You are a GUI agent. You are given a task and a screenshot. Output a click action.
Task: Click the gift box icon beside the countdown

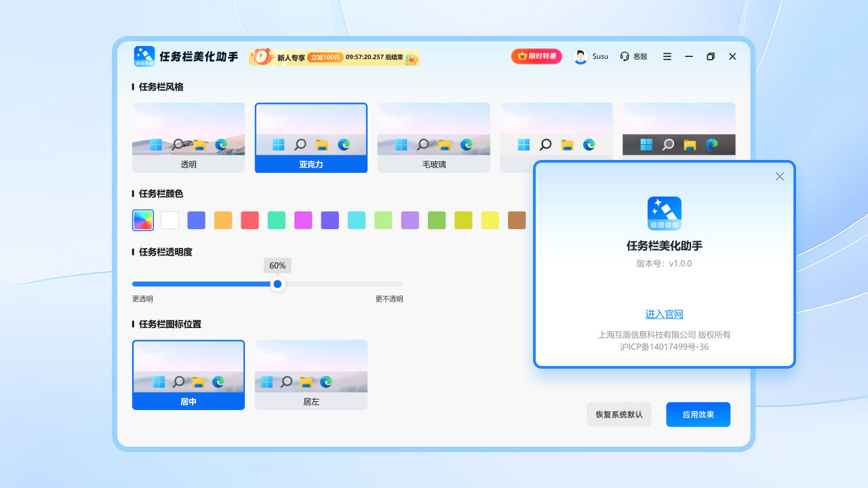[411, 59]
